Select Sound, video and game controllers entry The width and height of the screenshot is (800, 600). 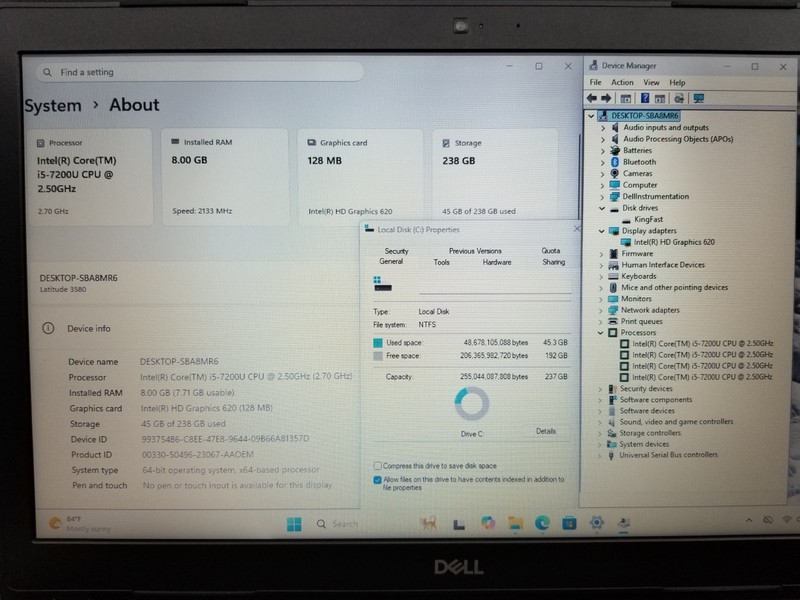click(x=676, y=422)
